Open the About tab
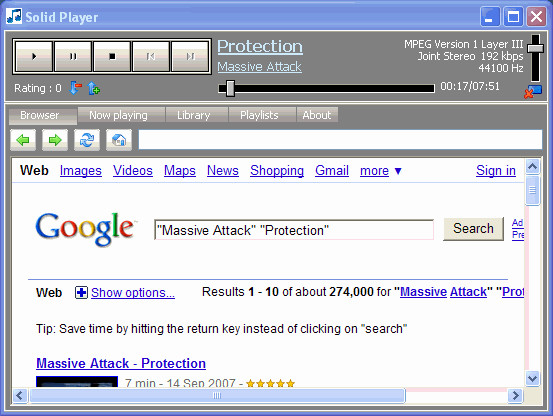 tap(317, 115)
